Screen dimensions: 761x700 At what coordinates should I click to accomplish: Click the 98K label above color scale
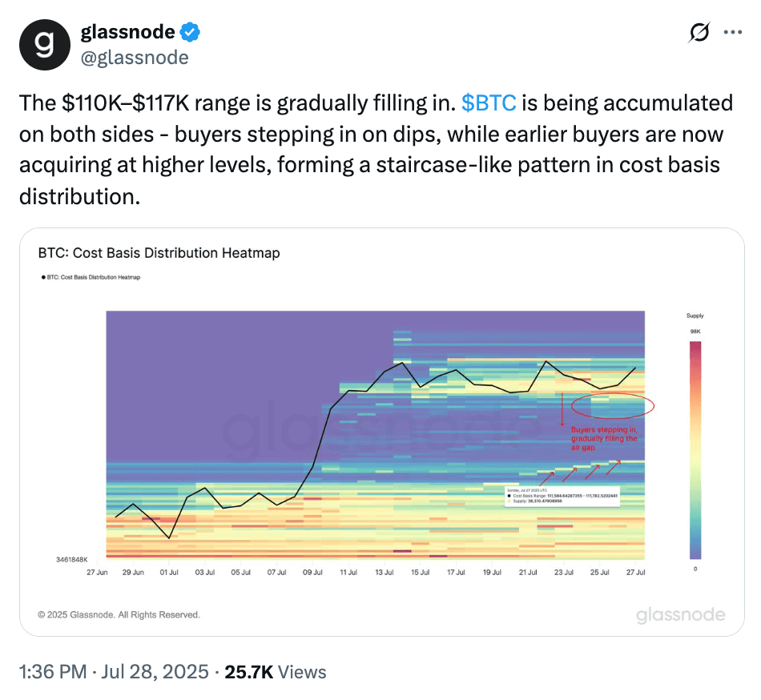coord(694,331)
